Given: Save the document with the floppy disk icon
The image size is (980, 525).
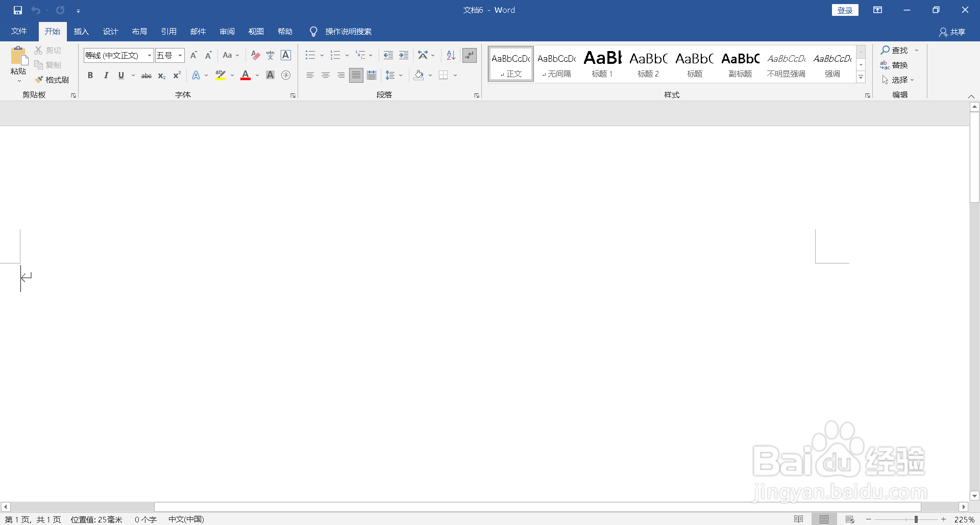Looking at the screenshot, I should [18, 10].
